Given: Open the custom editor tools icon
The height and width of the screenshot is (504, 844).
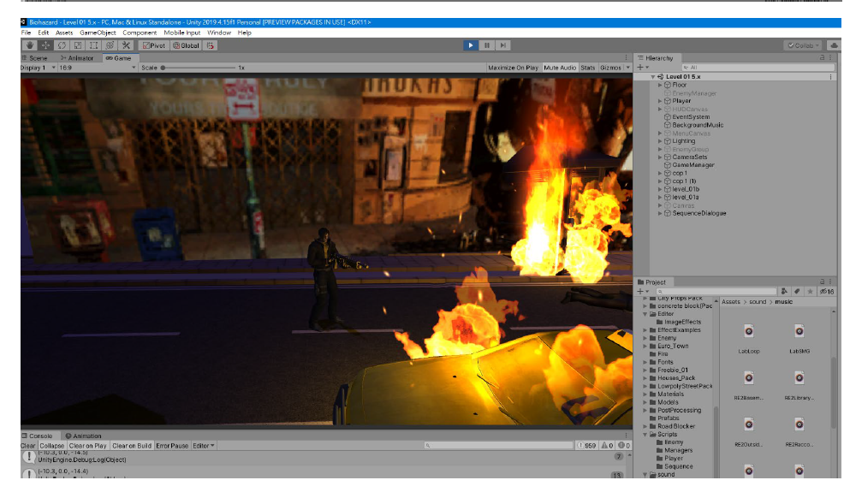Looking at the screenshot, I should click(126, 45).
